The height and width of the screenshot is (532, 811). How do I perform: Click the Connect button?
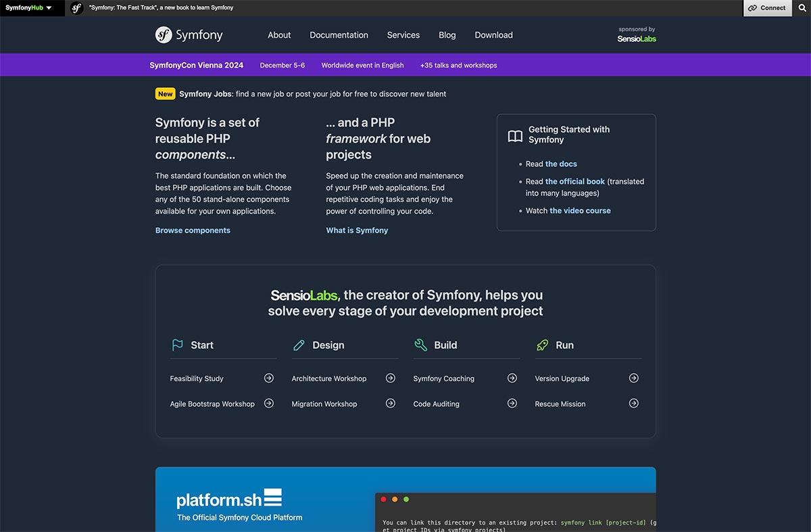point(767,8)
